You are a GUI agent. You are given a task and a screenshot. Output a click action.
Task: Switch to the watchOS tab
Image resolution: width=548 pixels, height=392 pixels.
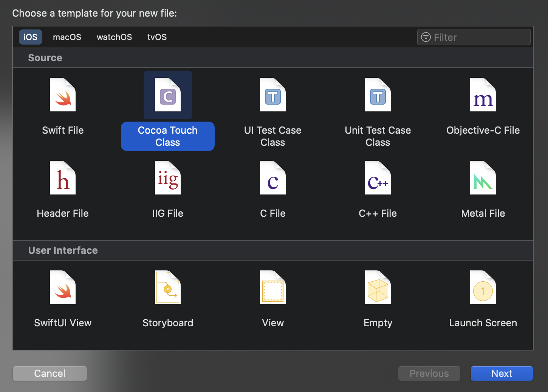[115, 37]
